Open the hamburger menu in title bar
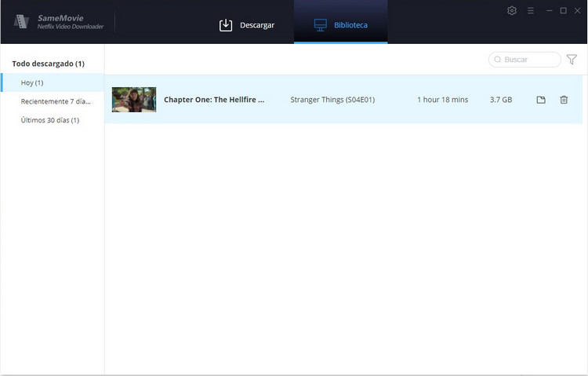 tap(531, 11)
